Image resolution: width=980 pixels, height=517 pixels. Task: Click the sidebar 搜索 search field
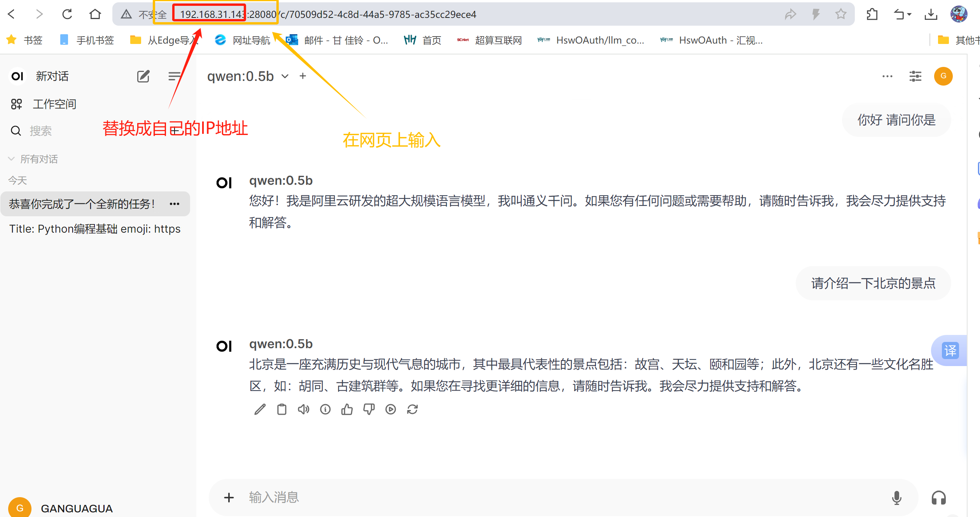[x=40, y=131]
